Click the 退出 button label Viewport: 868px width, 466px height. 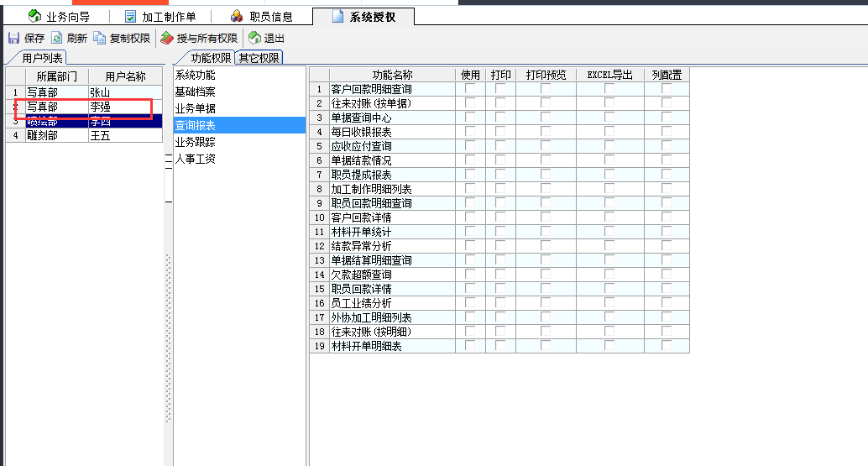274,38
